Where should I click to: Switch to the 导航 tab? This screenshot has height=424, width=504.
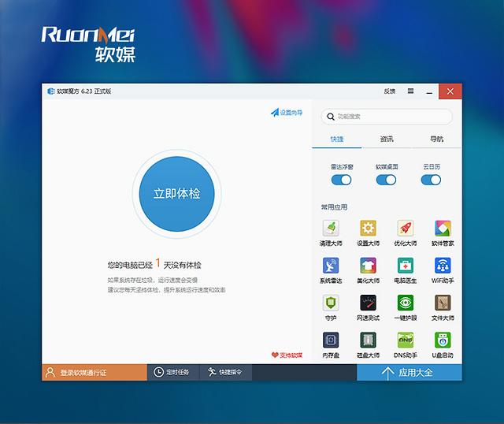pyautogui.click(x=436, y=139)
